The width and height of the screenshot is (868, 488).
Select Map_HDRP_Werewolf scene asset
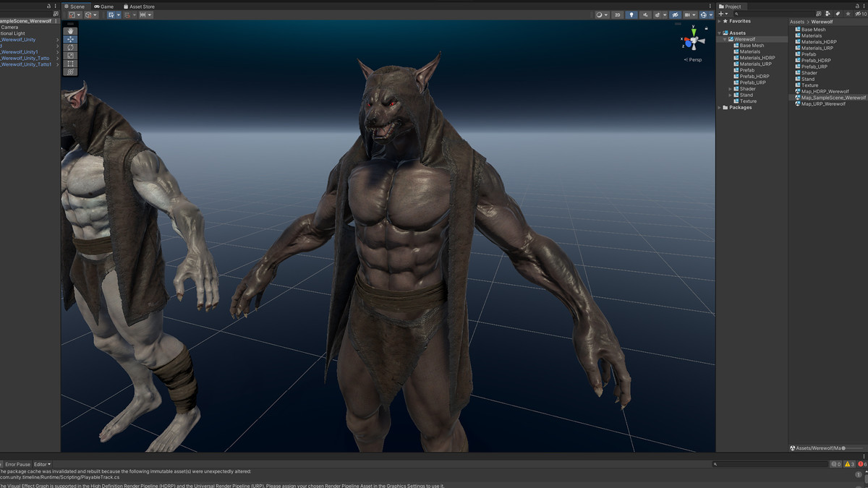(x=822, y=92)
